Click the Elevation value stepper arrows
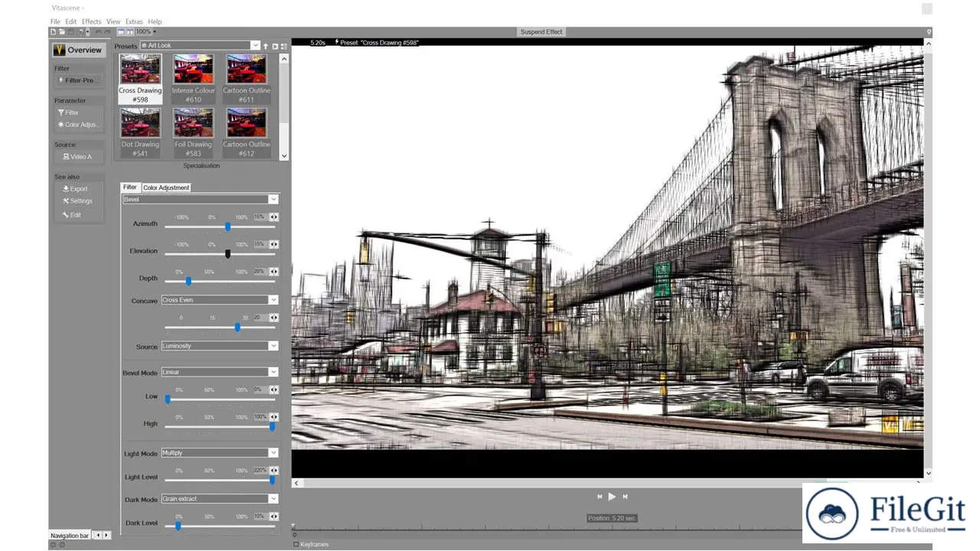This screenshot has height=551, width=980. pyautogui.click(x=273, y=244)
